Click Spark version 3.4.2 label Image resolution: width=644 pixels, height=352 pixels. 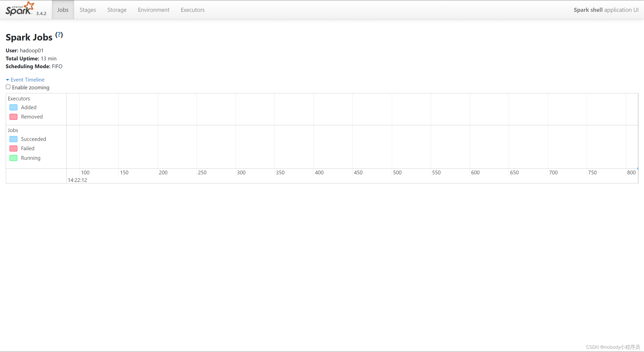[41, 14]
